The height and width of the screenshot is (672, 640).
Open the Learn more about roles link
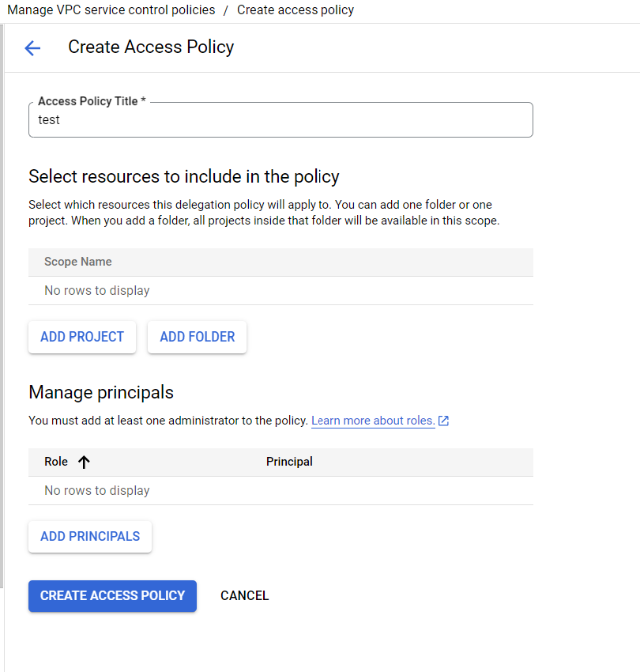(371, 420)
